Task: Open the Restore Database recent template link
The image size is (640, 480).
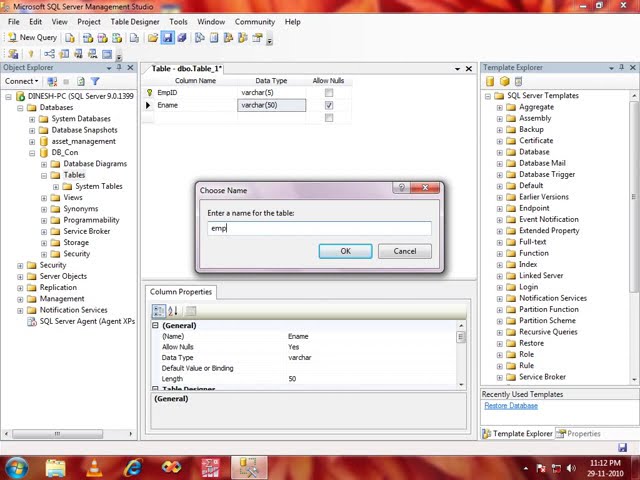Action: point(511,406)
